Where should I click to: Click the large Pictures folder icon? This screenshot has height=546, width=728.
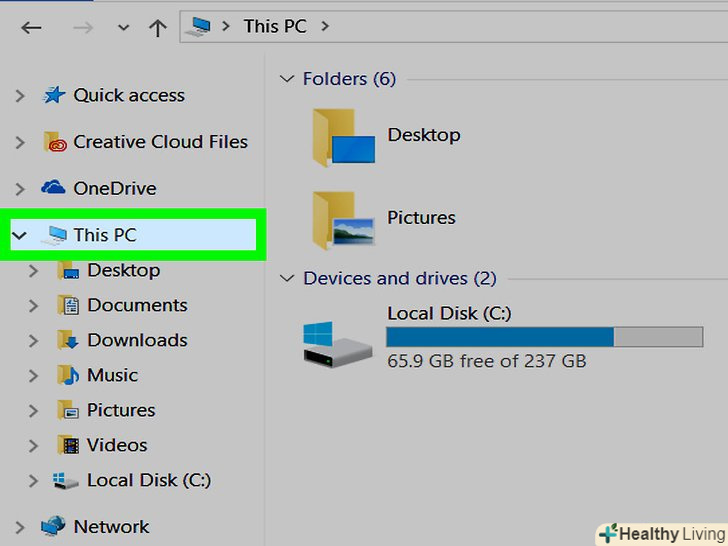344,221
